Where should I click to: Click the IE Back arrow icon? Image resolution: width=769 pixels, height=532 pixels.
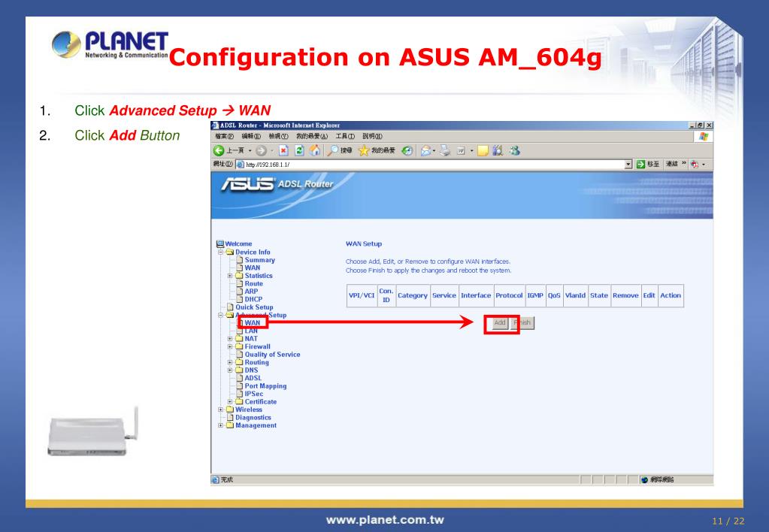pos(219,150)
